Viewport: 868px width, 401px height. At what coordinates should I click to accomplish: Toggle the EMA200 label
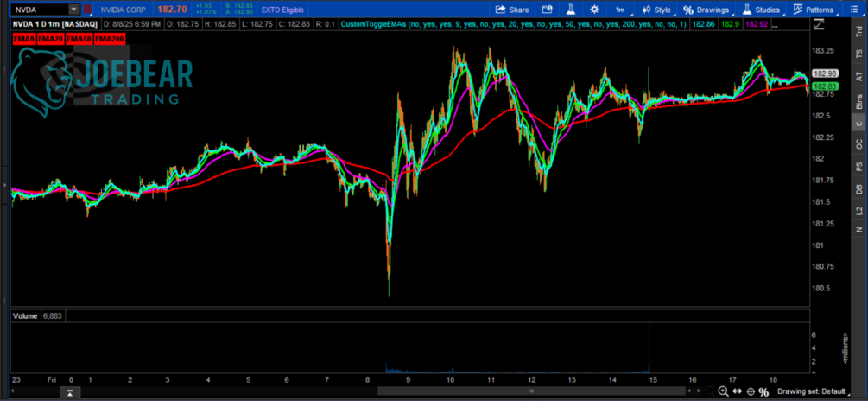point(110,39)
